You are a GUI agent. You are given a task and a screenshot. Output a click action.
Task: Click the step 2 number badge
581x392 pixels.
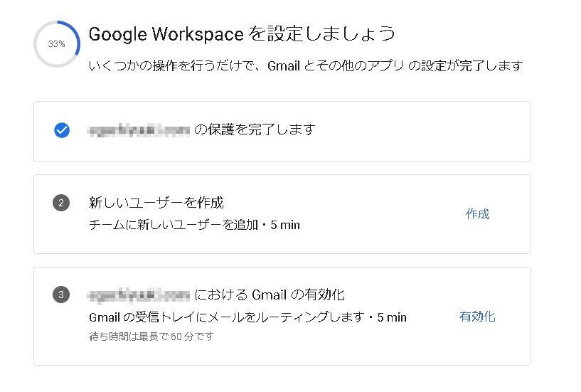point(61,203)
